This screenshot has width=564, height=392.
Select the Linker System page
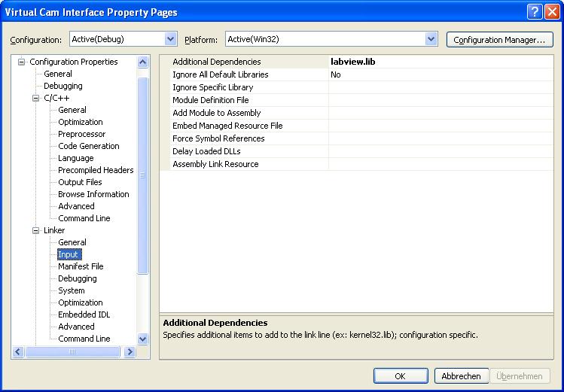click(72, 290)
